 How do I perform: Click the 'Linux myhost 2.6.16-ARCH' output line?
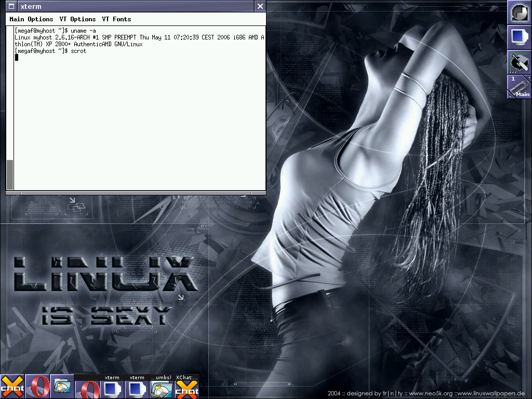(x=139, y=37)
